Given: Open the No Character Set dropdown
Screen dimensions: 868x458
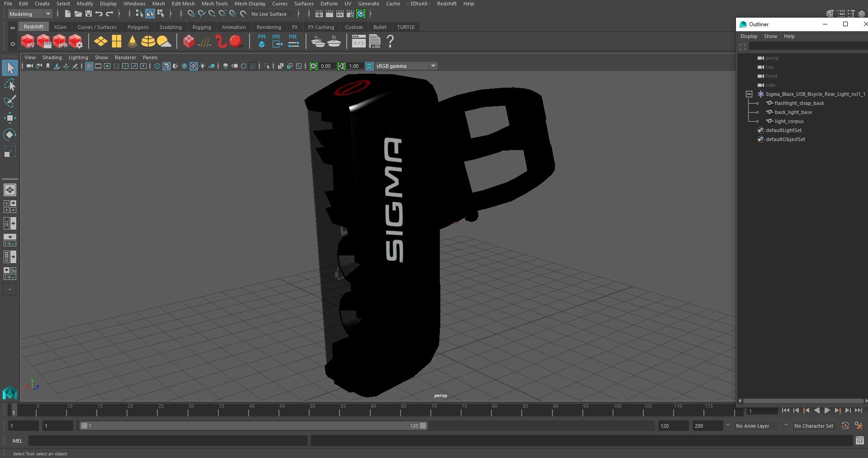Looking at the screenshot, I should (x=814, y=426).
